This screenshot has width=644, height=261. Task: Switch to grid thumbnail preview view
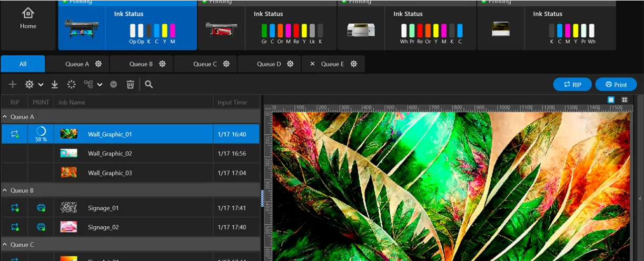[625, 99]
